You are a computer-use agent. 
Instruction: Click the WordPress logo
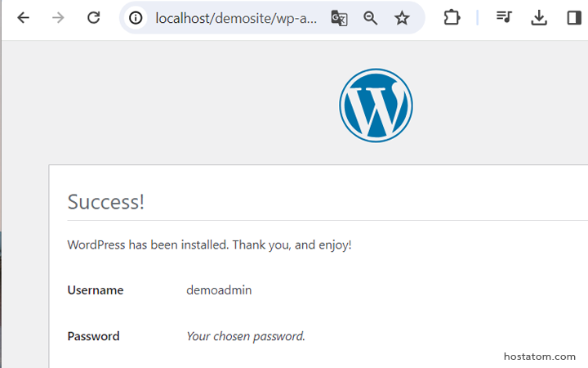coord(376,105)
